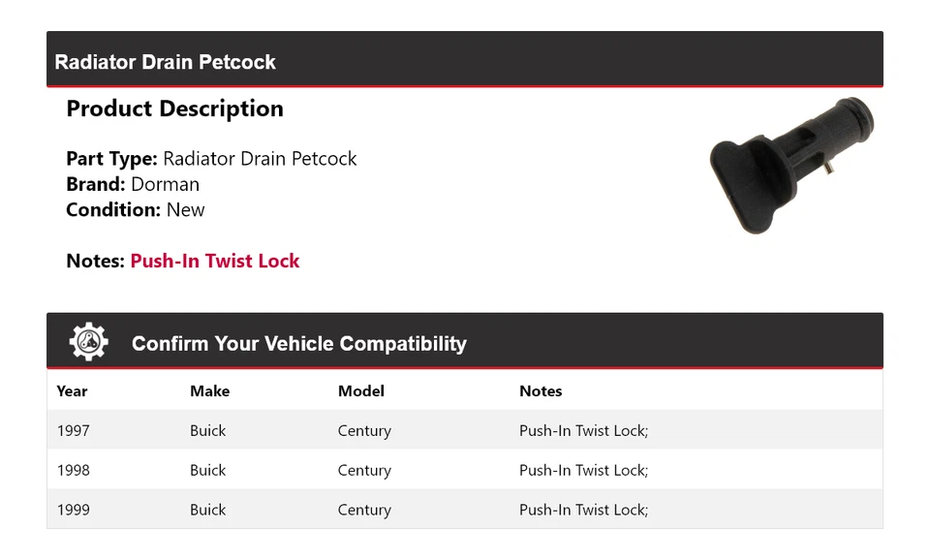Click the Notes column header in table

[541, 391]
